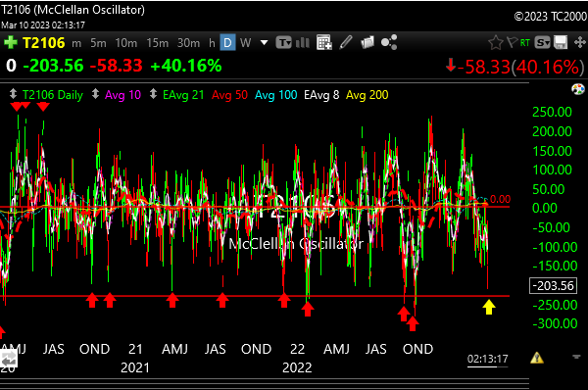Click the move window cross-arrows icon
Image resolution: width=588 pixels, height=390 pixels.
580,42
